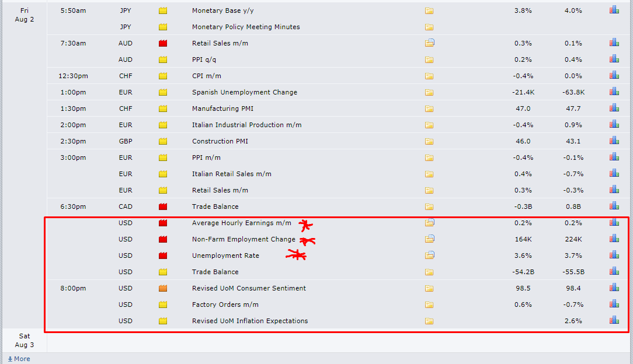Select the 12:30pm time cell
The width and height of the screenshot is (633, 364).
(x=73, y=76)
